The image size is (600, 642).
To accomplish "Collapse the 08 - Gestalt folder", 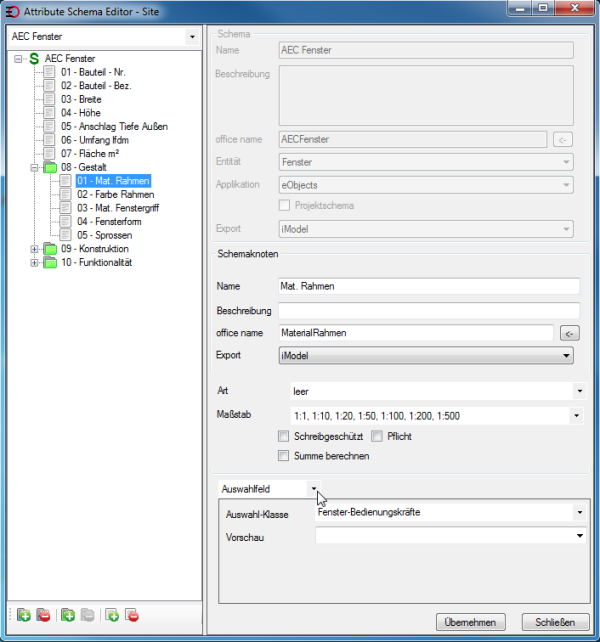I will [x=34, y=167].
